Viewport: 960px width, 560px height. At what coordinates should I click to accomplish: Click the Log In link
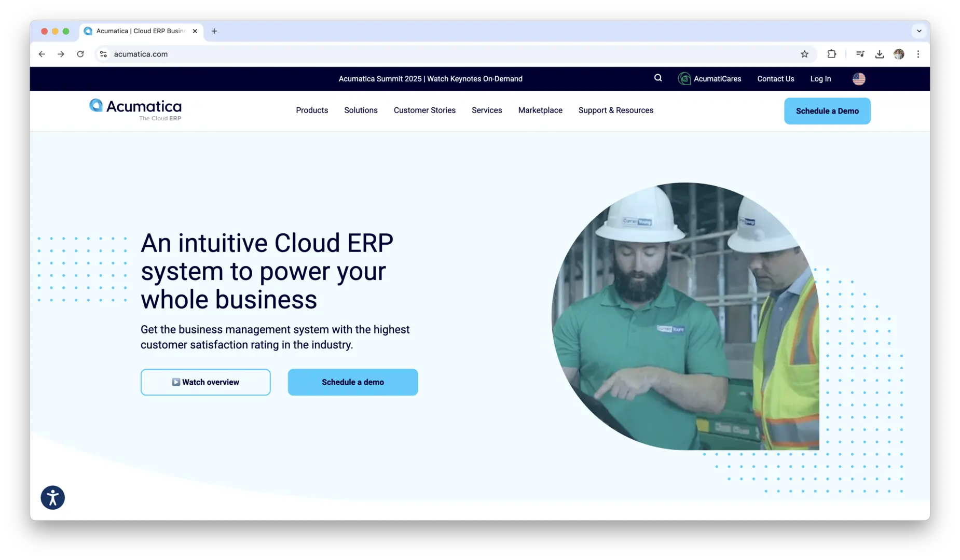pyautogui.click(x=820, y=79)
